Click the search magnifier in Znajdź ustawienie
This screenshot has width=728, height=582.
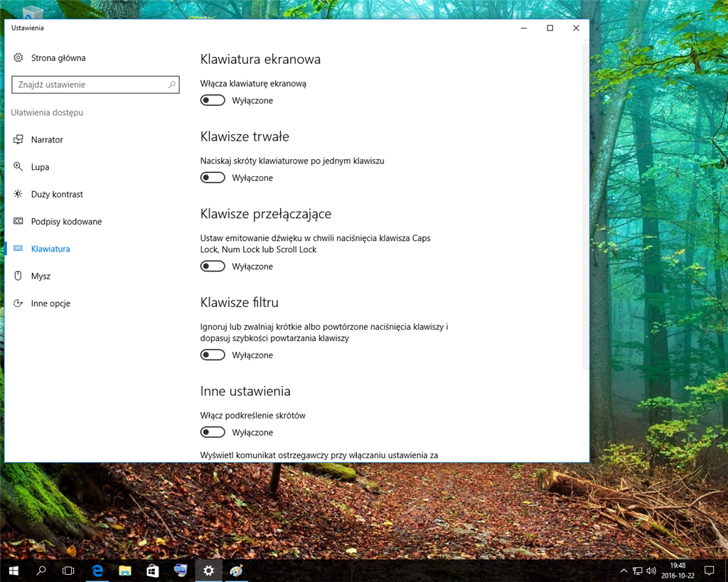coord(172,85)
